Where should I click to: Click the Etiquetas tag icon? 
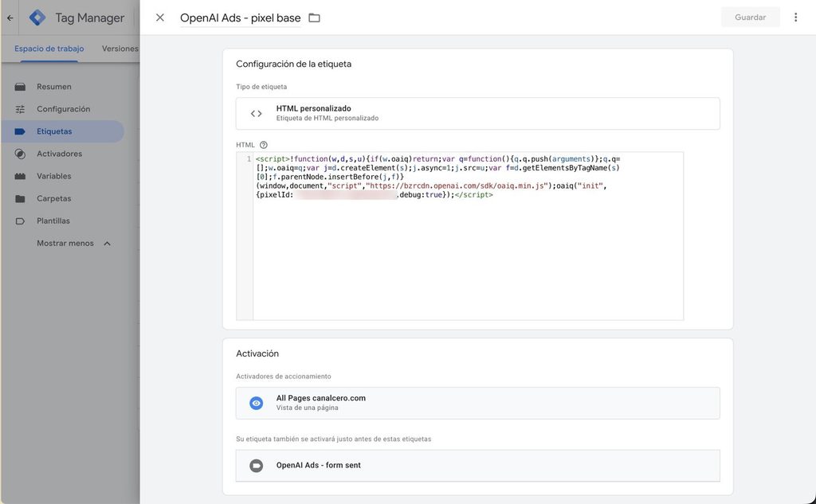click(20, 131)
